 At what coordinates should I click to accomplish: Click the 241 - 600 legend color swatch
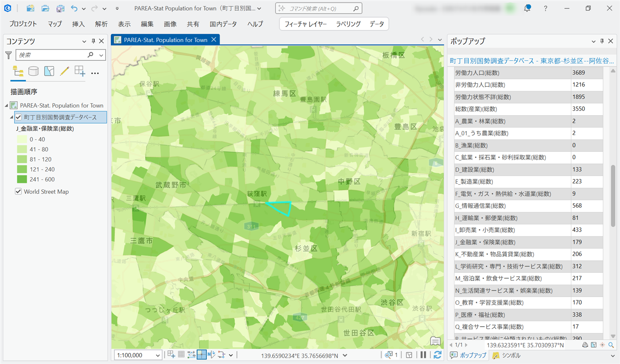pos(23,179)
